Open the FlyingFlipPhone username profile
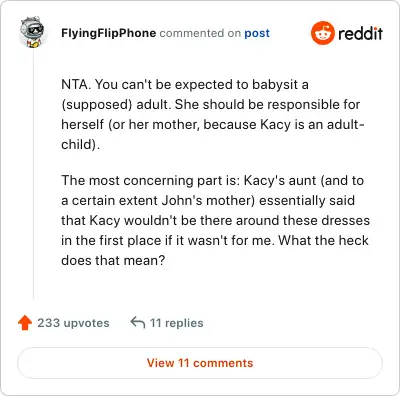The image size is (400, 396). [108, 33]
